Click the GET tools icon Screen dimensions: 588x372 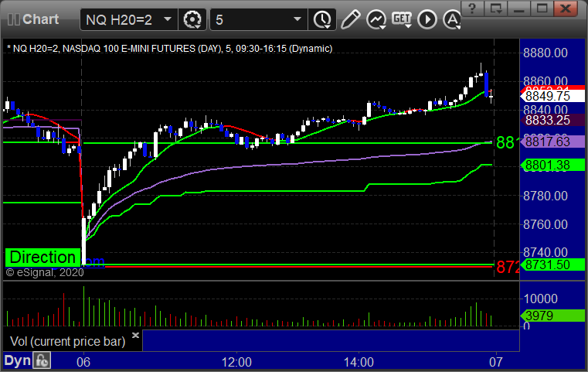pyautogui.click(x=402, y=19)
